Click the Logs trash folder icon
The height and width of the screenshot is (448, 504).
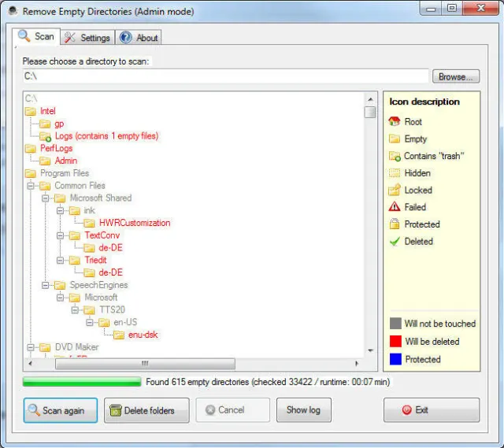tap(46, 136)
